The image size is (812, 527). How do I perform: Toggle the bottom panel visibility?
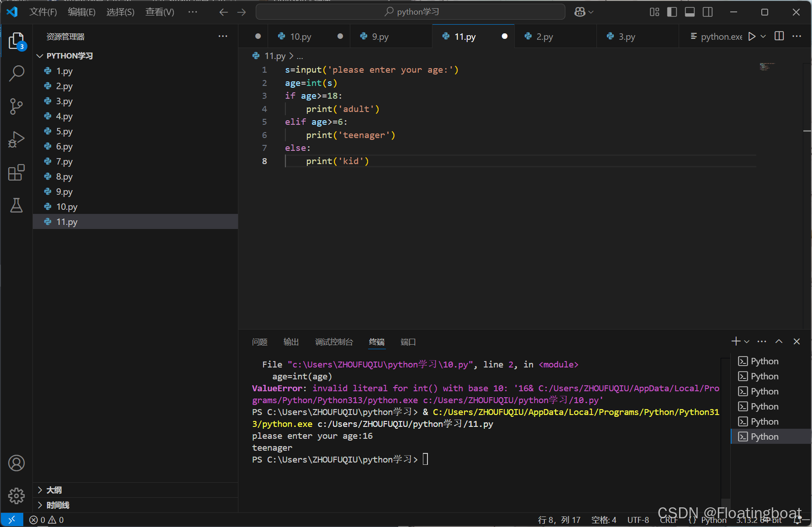pyautogui.click(x=690, y=12)
